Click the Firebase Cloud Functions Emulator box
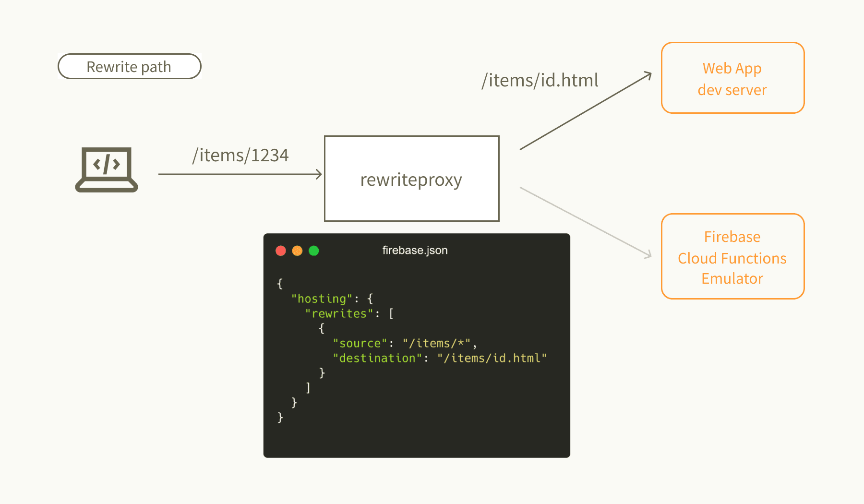Image resolution: width=864 pixels, height=504 pixels. click(x=732, y=256)
